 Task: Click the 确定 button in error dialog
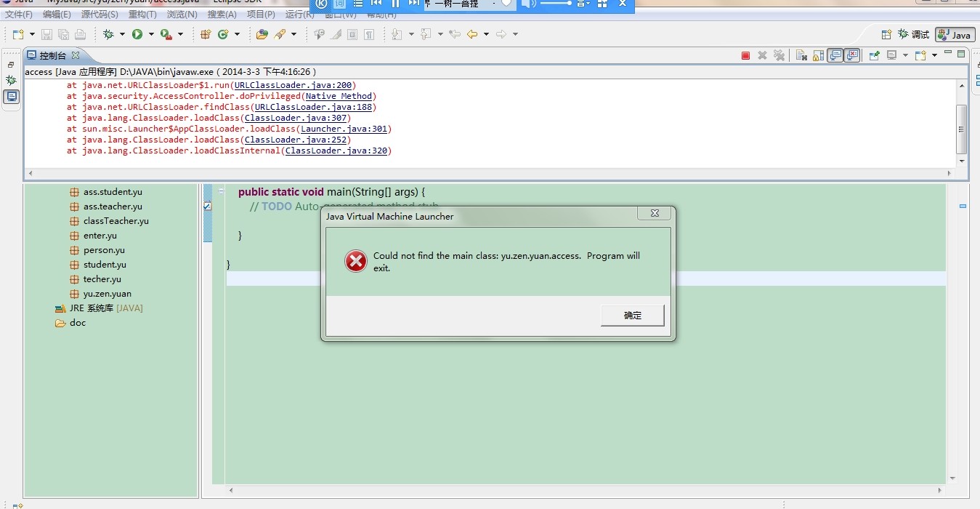click(632, 316)
